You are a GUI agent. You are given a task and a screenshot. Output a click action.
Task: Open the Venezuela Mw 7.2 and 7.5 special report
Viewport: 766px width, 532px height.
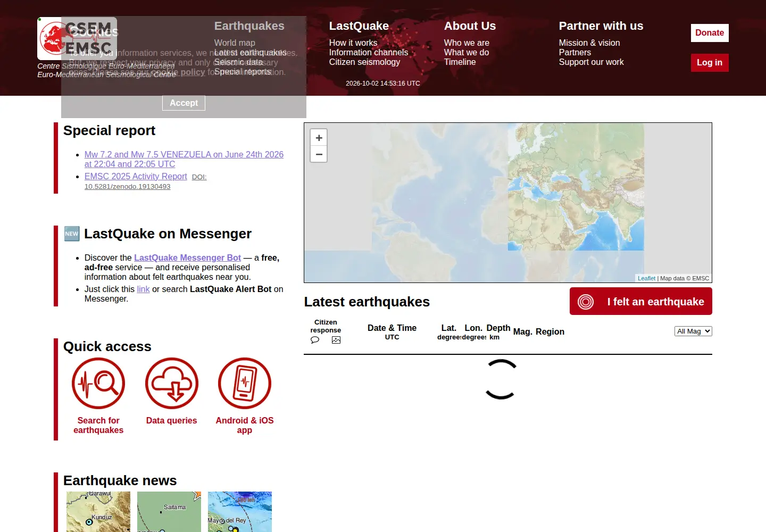click(x=184, y=159)
